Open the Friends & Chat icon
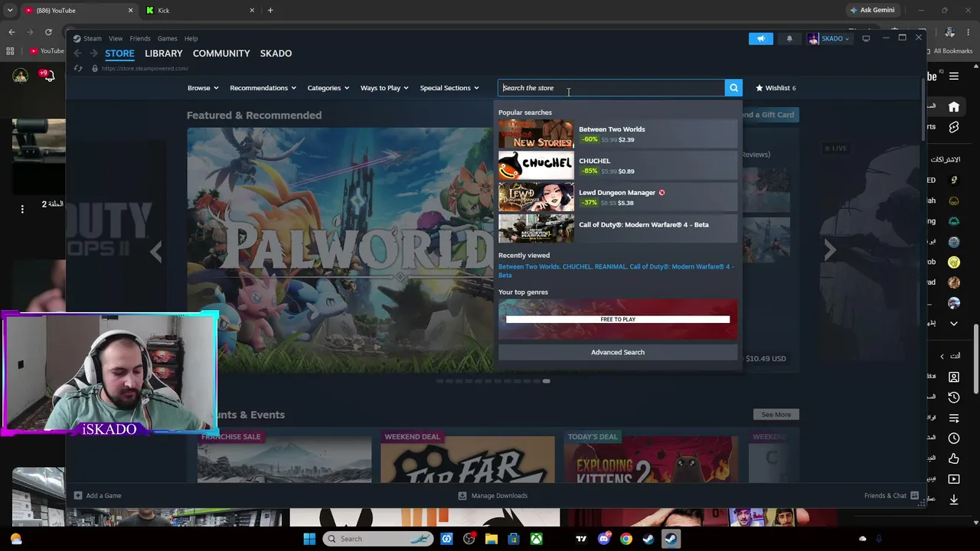Screen dimensions: 980x551 [x=914, y=496]
